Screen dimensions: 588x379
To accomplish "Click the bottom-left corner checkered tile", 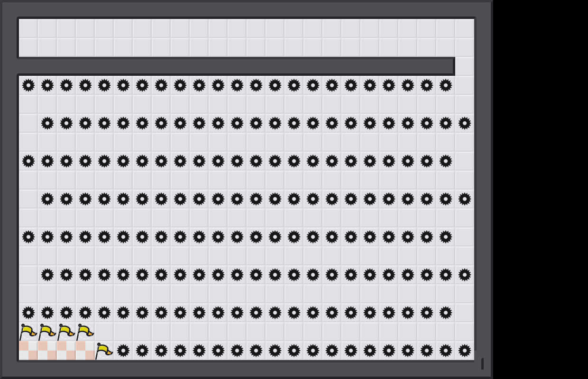I will pos(28,351).
